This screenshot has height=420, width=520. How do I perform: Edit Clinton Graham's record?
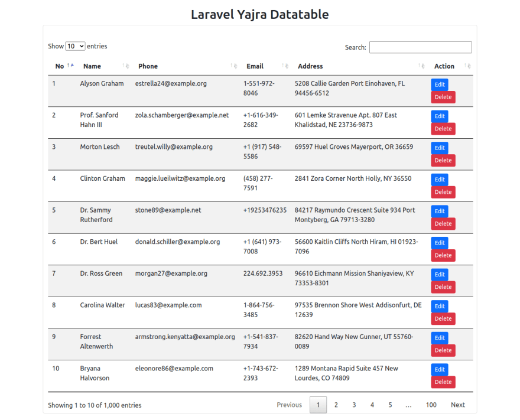pyautogui.click(x=440, y=180)
